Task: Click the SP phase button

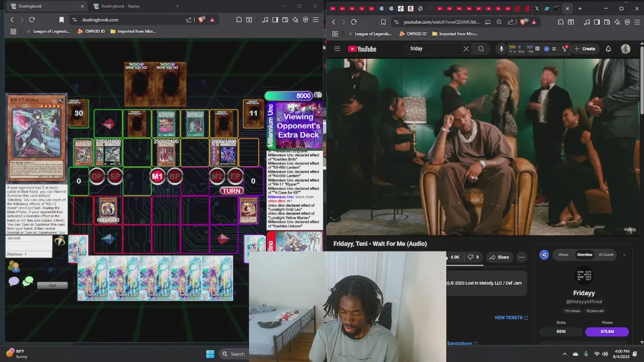Action: [115, 176]
